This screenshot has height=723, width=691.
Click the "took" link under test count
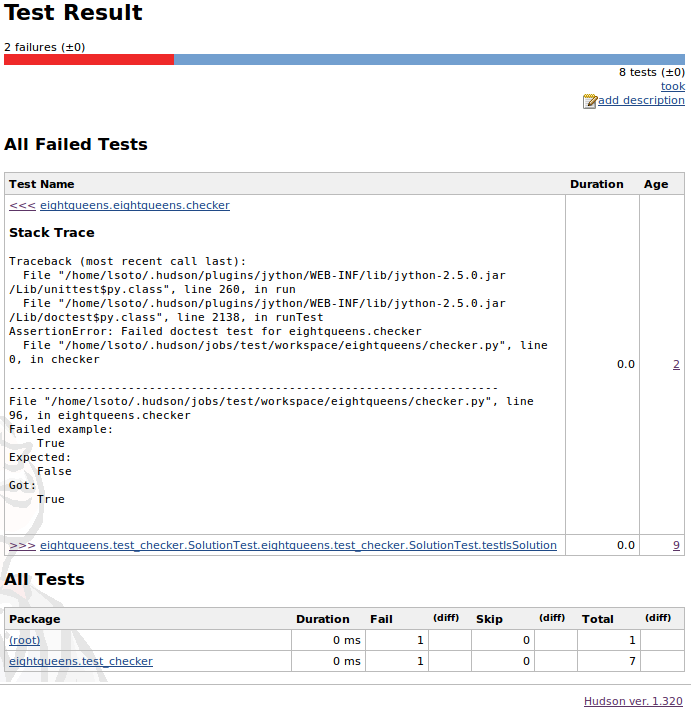coord(672,86)
